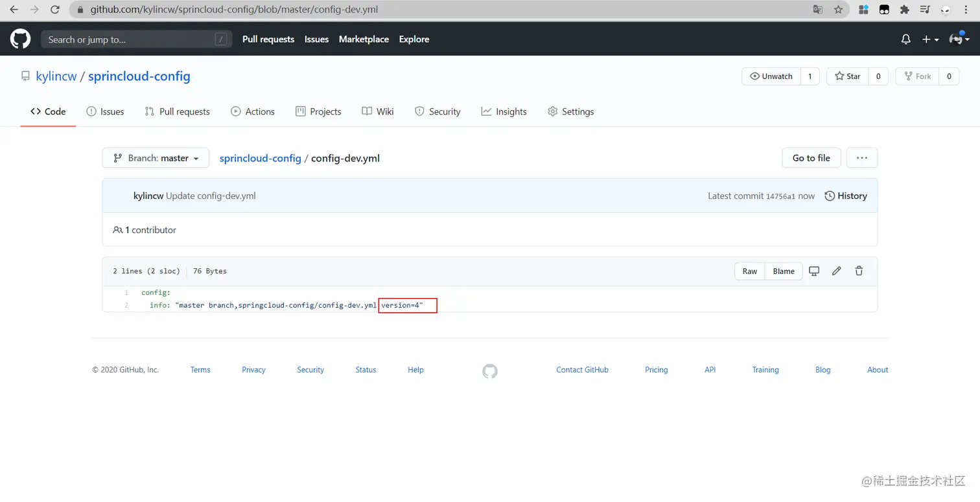Click the stargazers count 0

[878, 76]
